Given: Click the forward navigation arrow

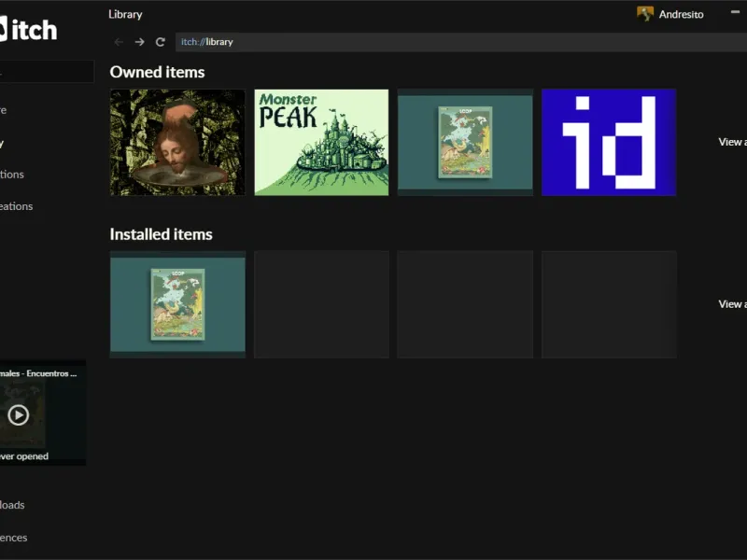Looking at the screenshot, I should tap(139, 42).
